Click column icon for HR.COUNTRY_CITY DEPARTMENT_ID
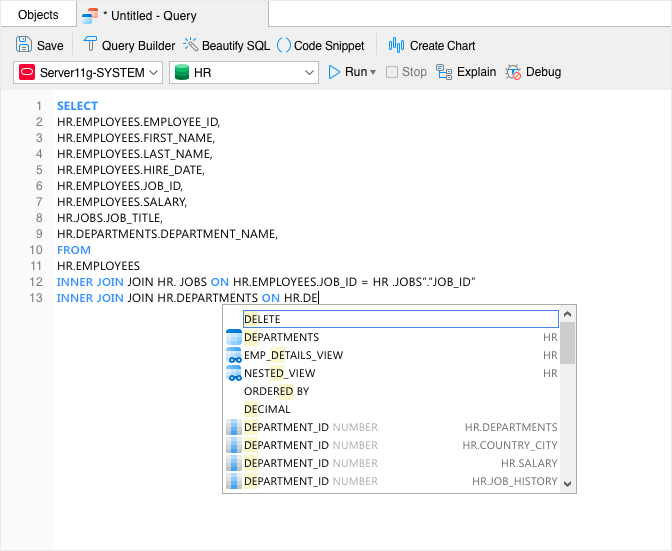Screen dimensions: 672x551 click(234, 445)
